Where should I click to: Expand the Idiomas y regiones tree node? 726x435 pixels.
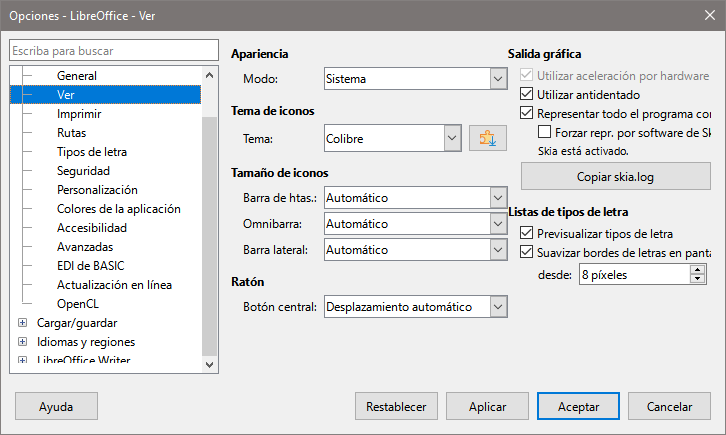point(22,342)
